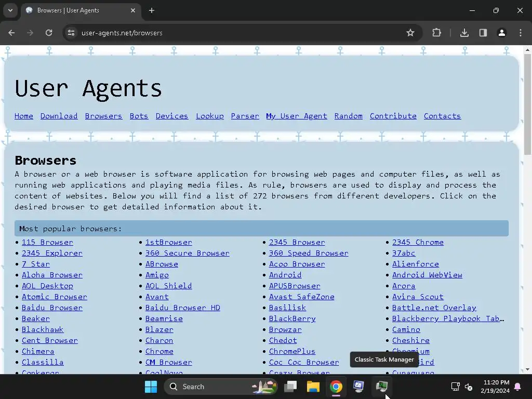Go back to the previous page
The image size is (532, 399).
click(x=11, y=33)
